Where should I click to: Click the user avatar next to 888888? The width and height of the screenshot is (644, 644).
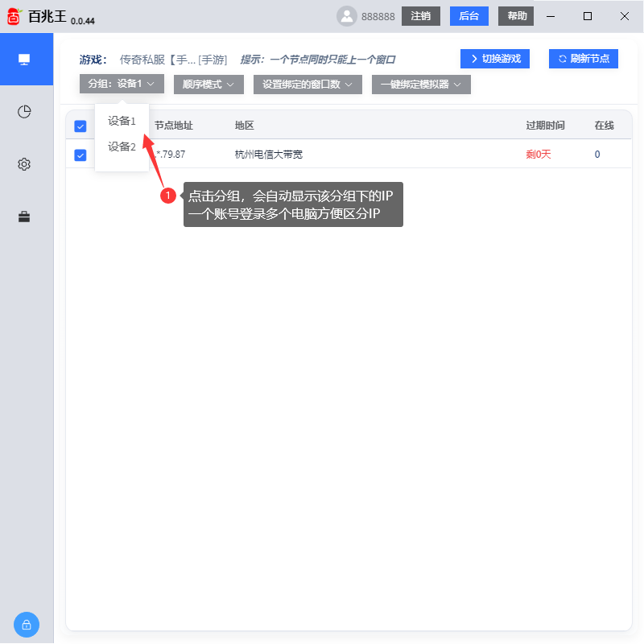point(346,16)
